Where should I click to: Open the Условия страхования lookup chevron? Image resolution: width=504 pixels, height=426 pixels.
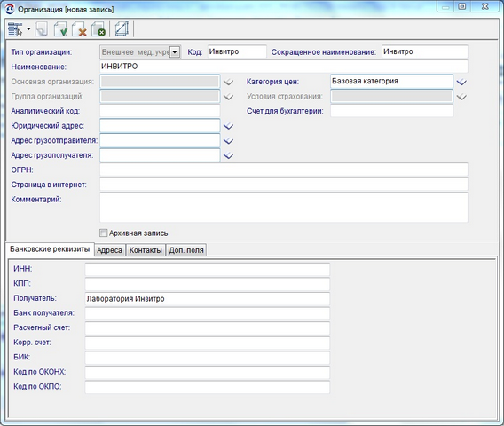click(x=461, y=97)
